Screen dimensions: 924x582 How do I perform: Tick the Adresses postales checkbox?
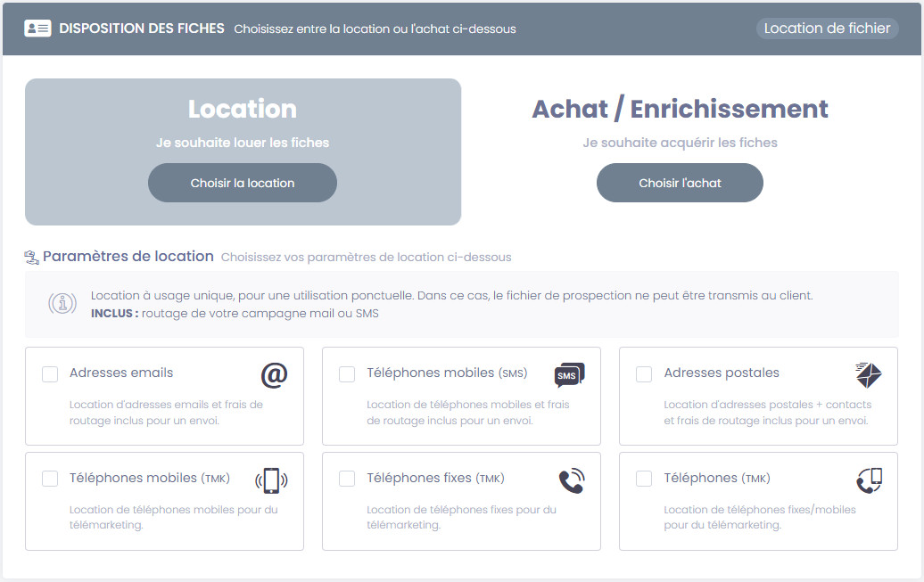[644, 374]
